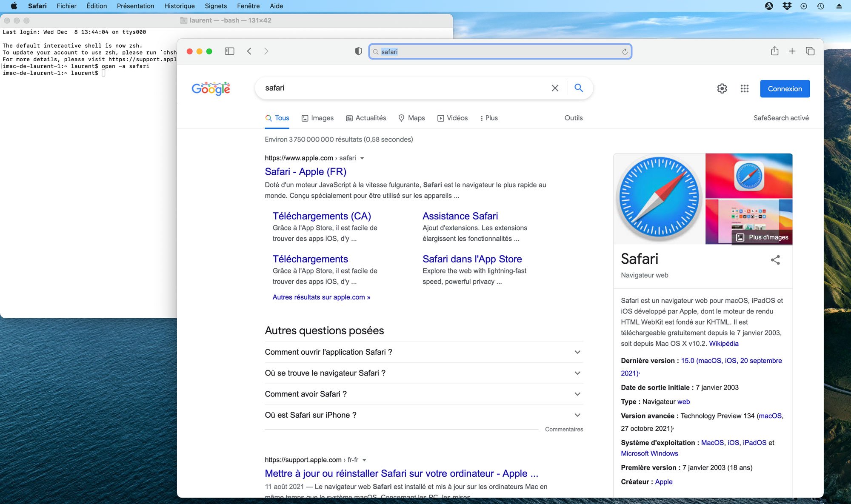Click the Google logo
Image resolution: width=851 pixels, height=504 pixels.
211,88
